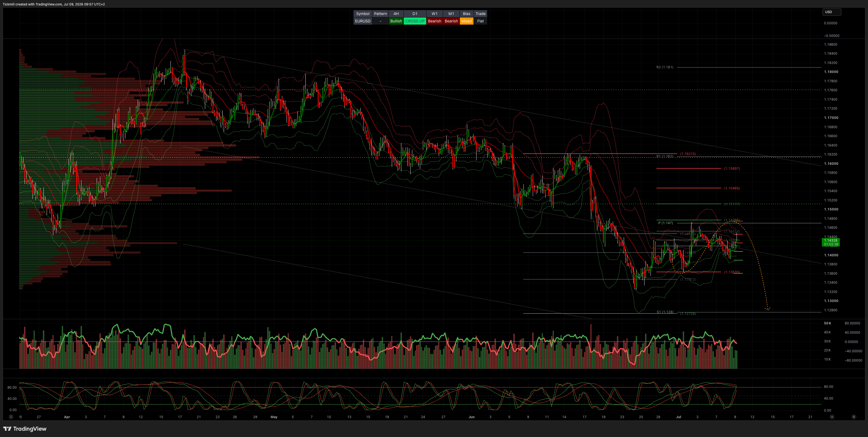
Task: Click the 1.13000 price axis label
Action: tap(831, 301)
